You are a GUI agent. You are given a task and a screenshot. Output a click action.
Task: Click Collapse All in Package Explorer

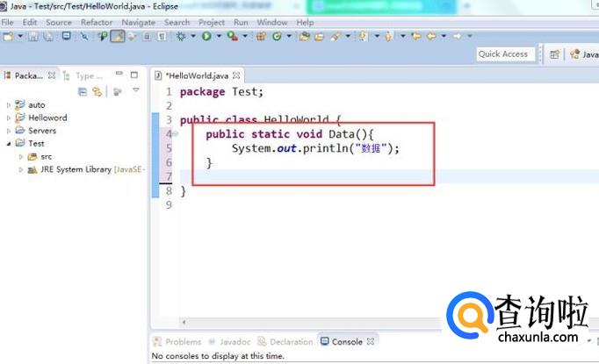click(x=83, y=91)
